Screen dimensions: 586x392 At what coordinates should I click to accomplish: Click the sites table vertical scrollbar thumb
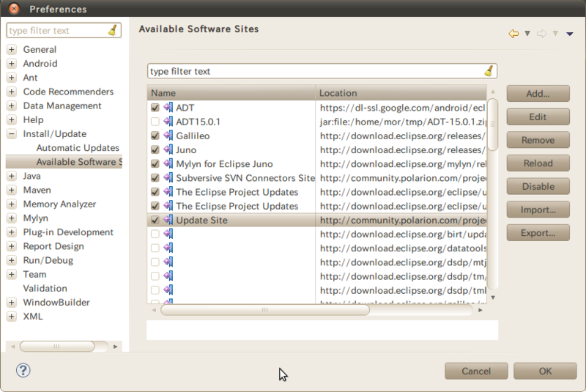click(x=492, y=125)
